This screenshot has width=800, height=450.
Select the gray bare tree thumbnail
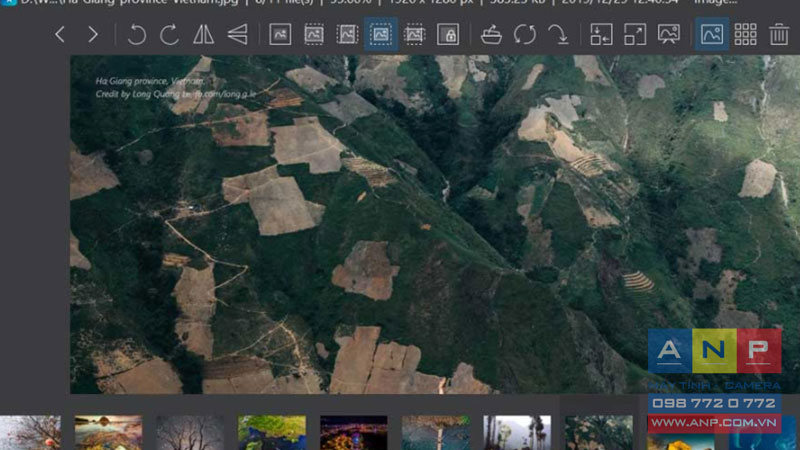190,433
